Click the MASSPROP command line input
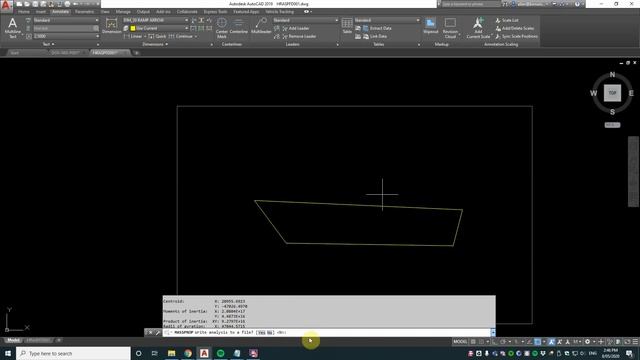The height and width of the screenshot is (360, 640). [x=327, y=333]
